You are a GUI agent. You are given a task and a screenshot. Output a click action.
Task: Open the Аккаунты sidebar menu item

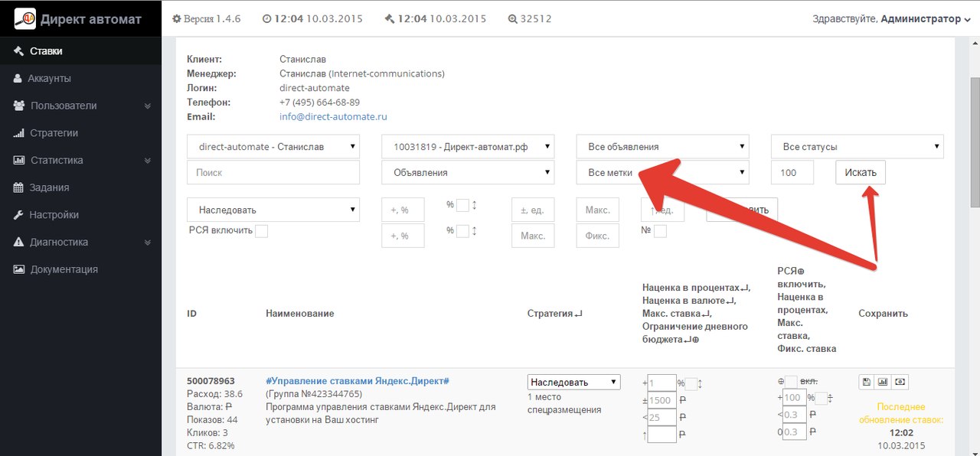pos(50,79)
